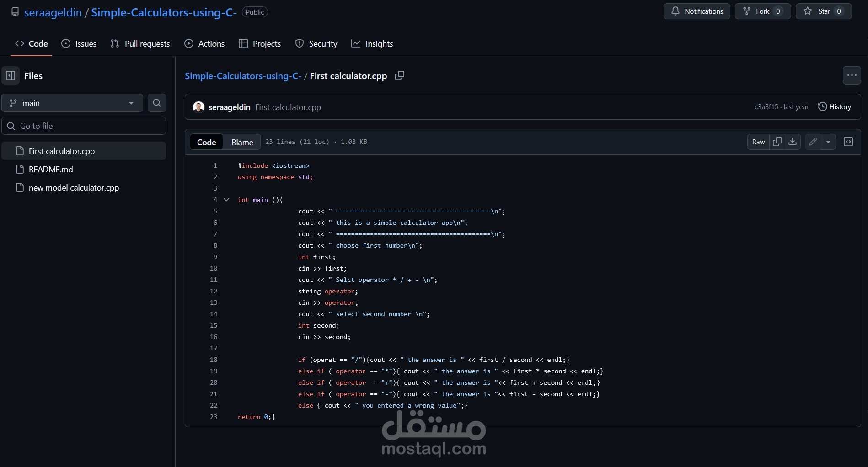
Task: Click the "Public" repository visibility label
Action: (x=255, y=12)
